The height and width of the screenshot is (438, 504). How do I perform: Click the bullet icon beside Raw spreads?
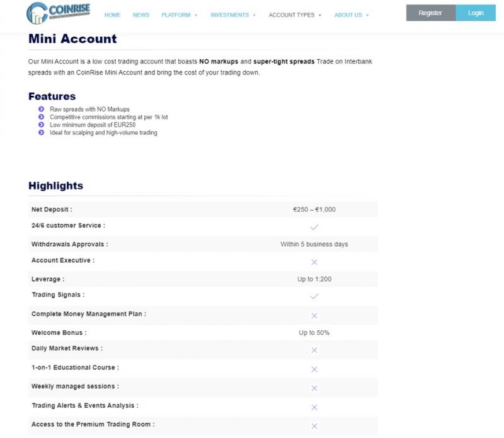pyautogui.click(x=41, y=109)
